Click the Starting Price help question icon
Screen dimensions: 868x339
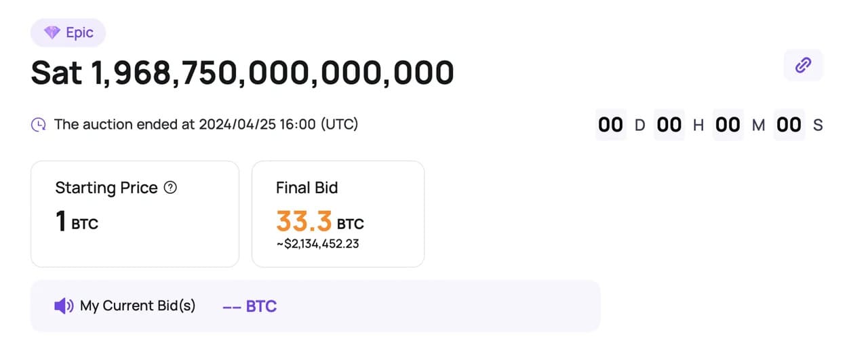point(171,188)
